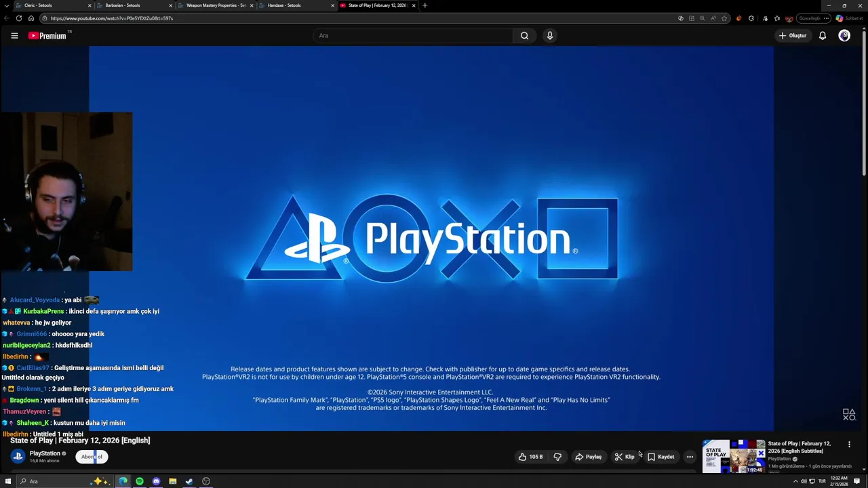Image resolution: width=868 pixels, height=488 pixels.
Task: Close the Cleric - Setools tab
Action: tap(90, 5)
